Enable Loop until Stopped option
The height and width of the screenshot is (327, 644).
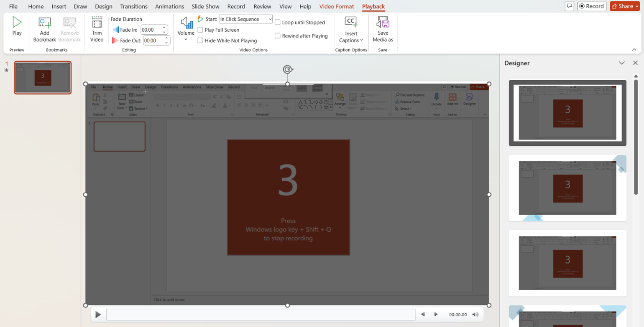coord(277,23)
